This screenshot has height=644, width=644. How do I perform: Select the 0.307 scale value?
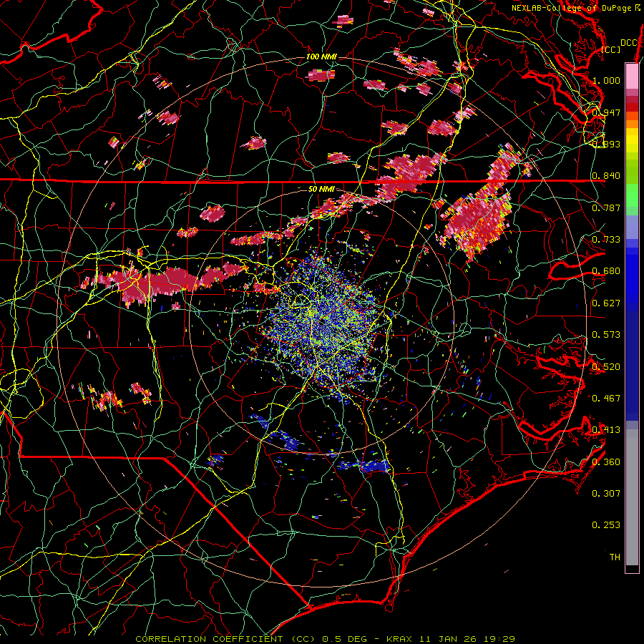pos(606,493)
